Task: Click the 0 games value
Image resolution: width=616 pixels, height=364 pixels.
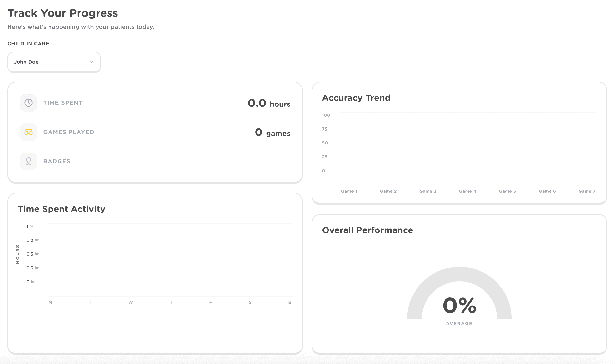Action: point(273,133)
